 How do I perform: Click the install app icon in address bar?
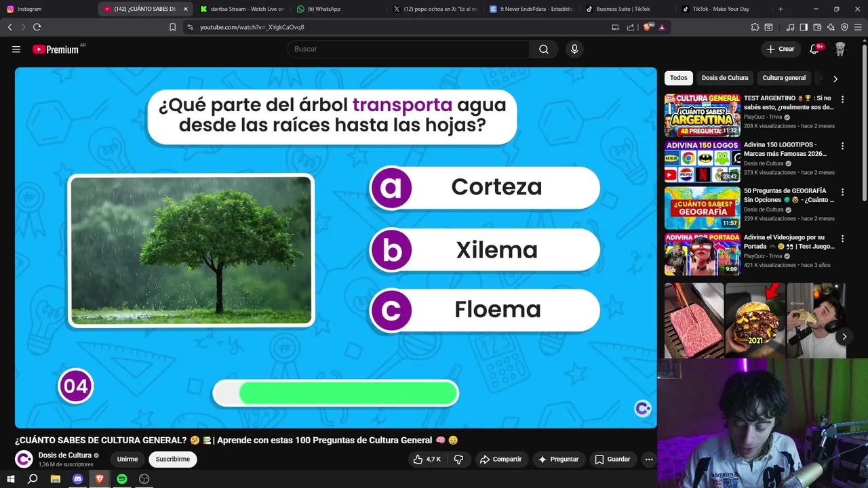[x=615, y=27]
